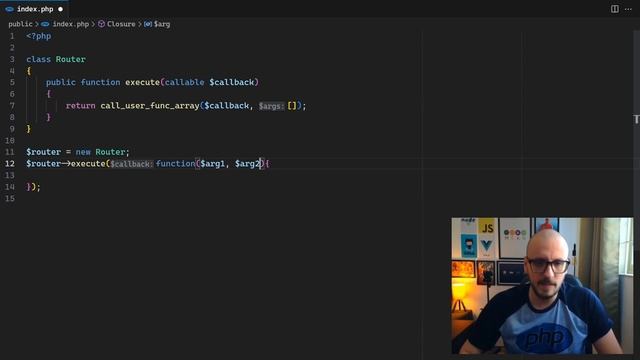Click the function keyword on line 12

point(176,164)
